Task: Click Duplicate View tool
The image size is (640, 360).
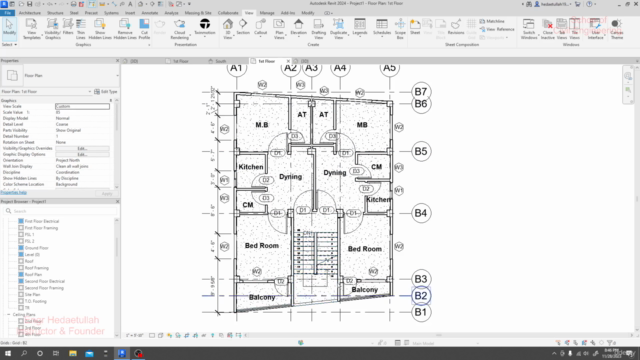Action: coord(338,29)
